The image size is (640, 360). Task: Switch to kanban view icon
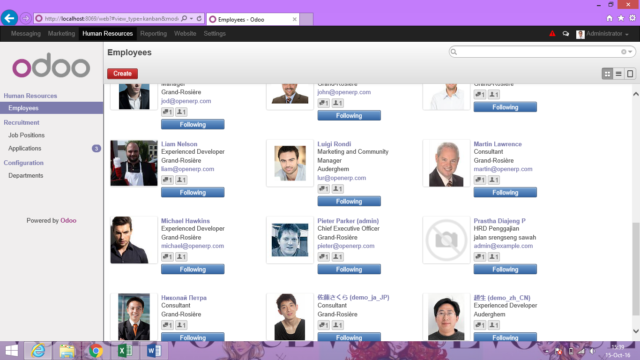pos(607,74)
